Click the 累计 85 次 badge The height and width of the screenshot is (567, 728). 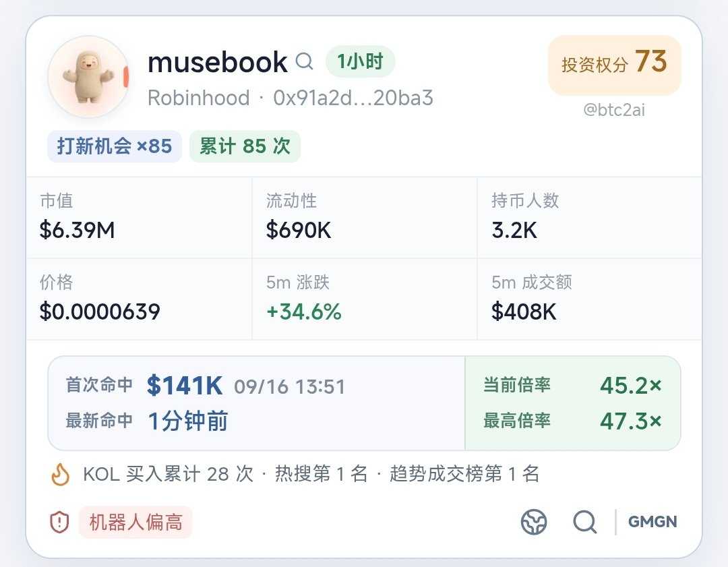click(245, 146)
